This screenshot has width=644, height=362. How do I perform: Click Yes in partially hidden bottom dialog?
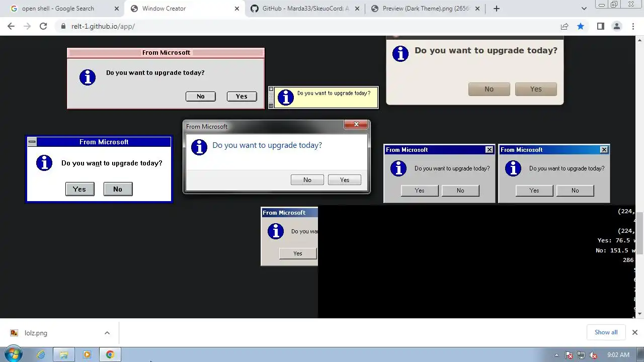(x=298, y=253)
